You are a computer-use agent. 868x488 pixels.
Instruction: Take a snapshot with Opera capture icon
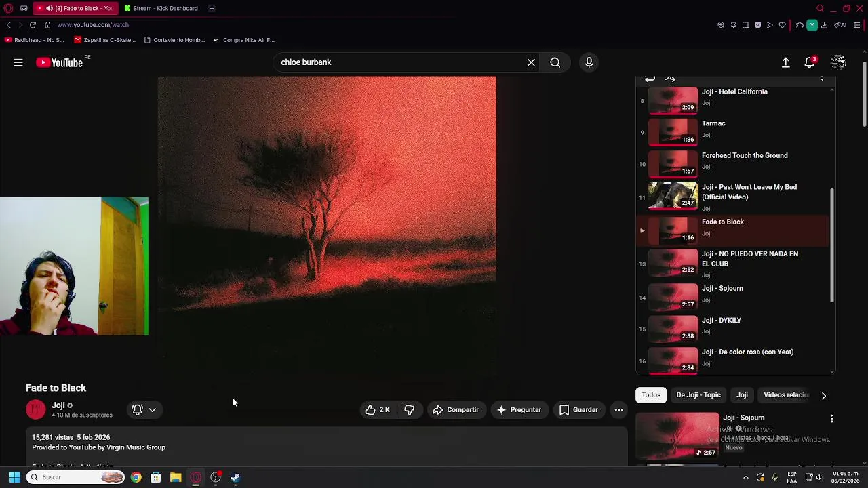[x=745, y=25]
